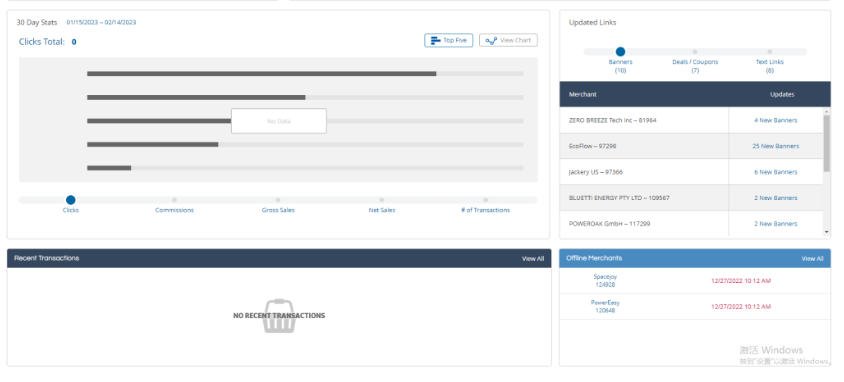
Task: Select the Net Sales stat dot
Action: 382,200
